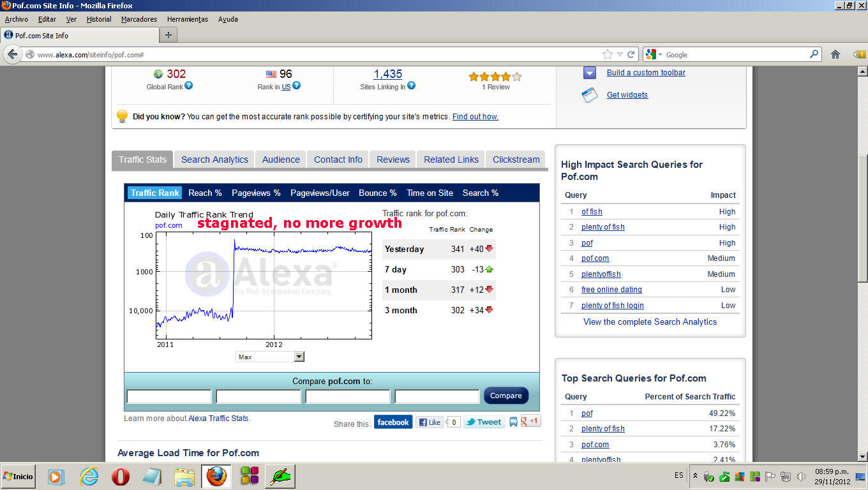Click the Tweet button

(x=484, y=422)
